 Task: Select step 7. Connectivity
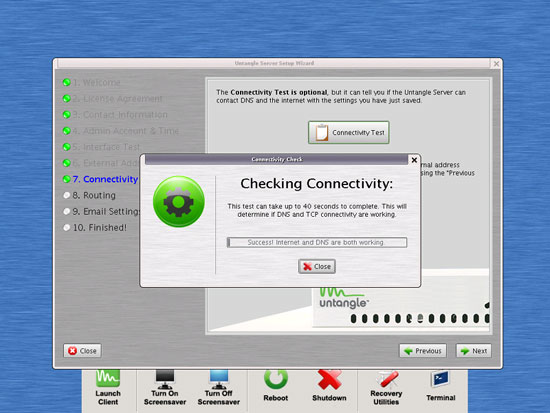pos(100,179)
